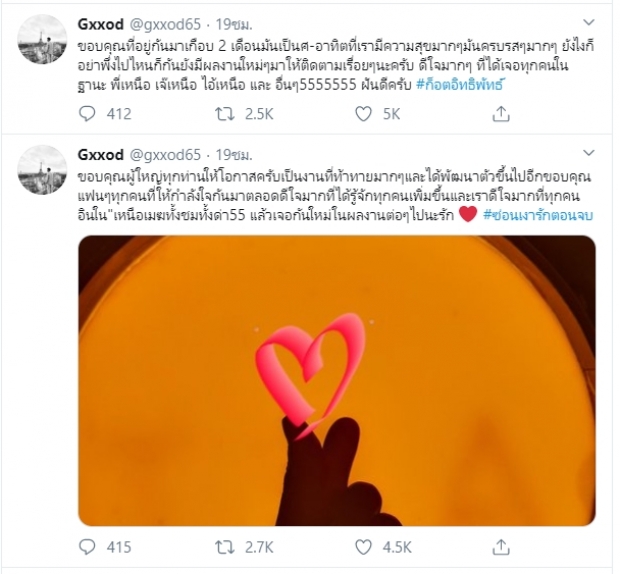Reply to the first tweet with 412 comments

point(87,114)
